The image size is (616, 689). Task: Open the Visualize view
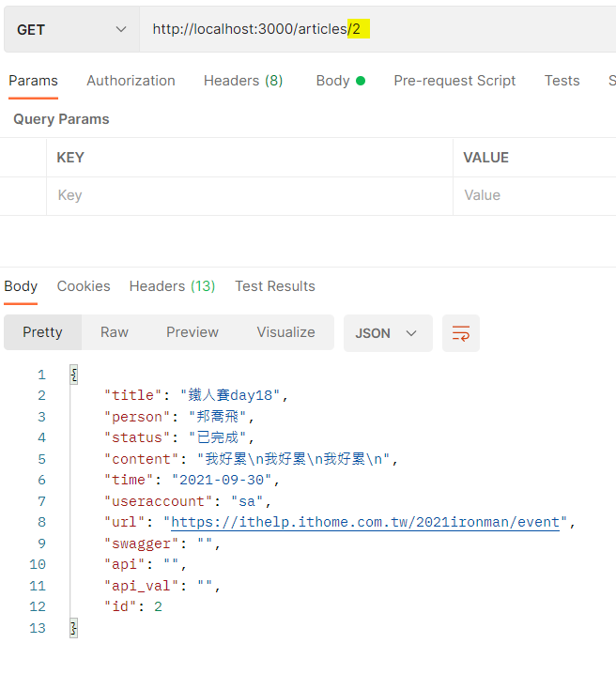coord(285,332)
